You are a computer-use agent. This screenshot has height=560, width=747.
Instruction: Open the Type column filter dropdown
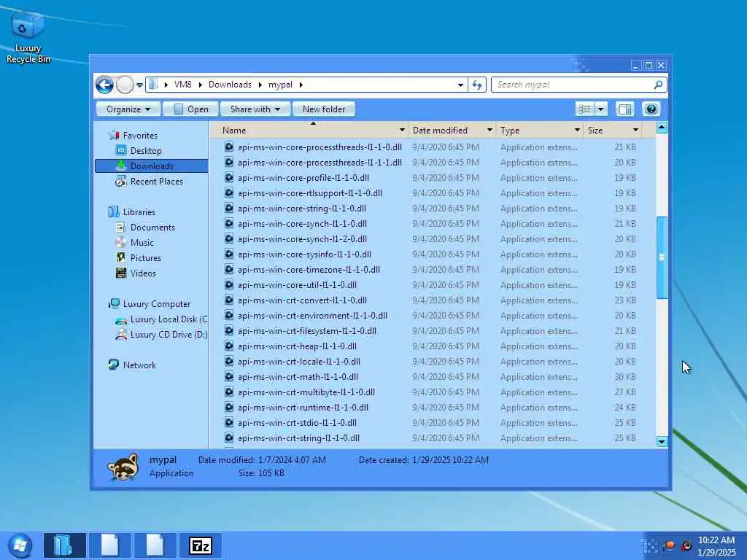(577, 130)
